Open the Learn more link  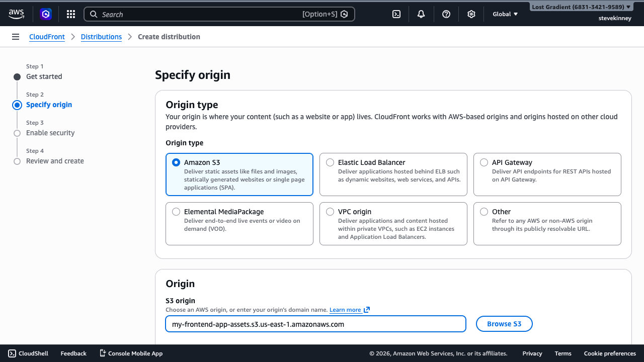pos(345,310)
